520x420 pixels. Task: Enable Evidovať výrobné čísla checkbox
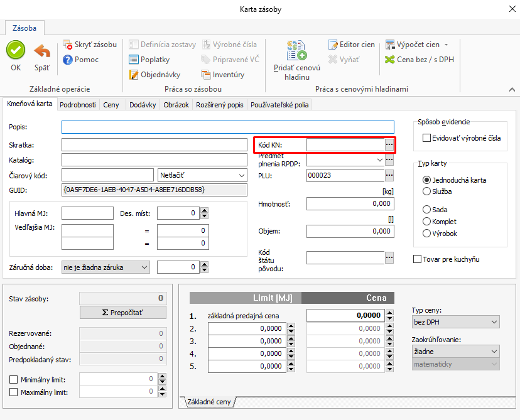427,138
